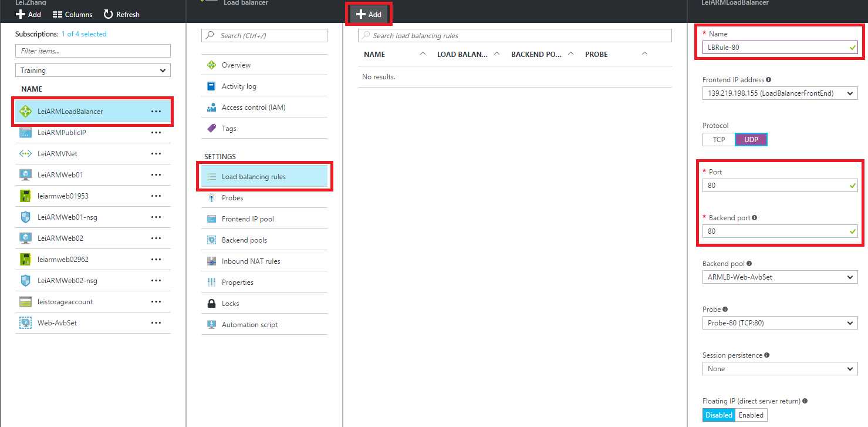Screen dimensions: 868x427
Task: Open Overview in load balancer menu
Action: point(264,65)
